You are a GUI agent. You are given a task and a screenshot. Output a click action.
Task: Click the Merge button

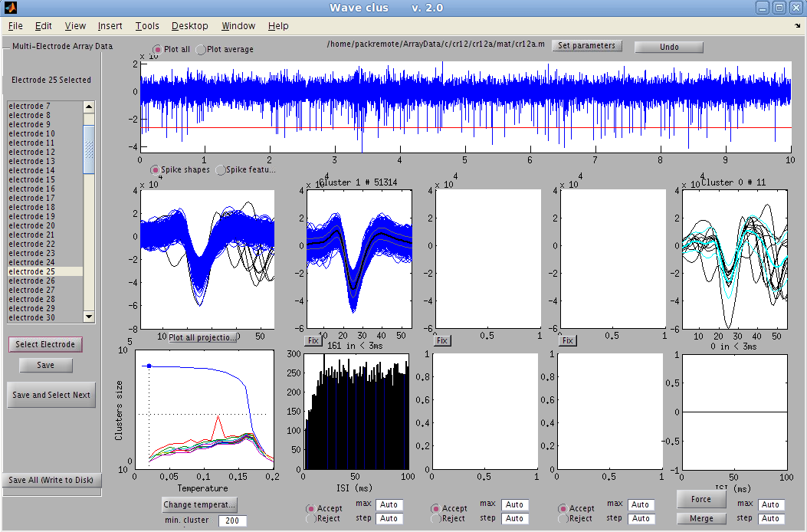click(700, 518)
